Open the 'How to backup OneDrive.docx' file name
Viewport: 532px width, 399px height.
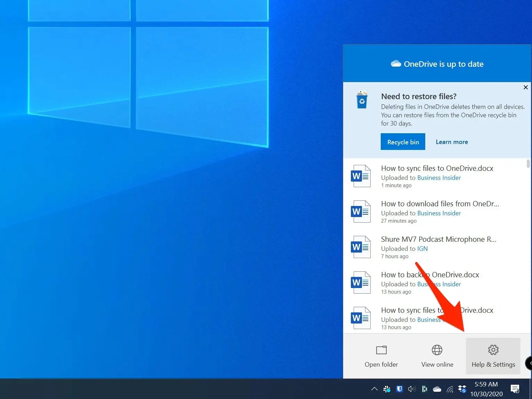pyautogui.click(x=430, y=275)
